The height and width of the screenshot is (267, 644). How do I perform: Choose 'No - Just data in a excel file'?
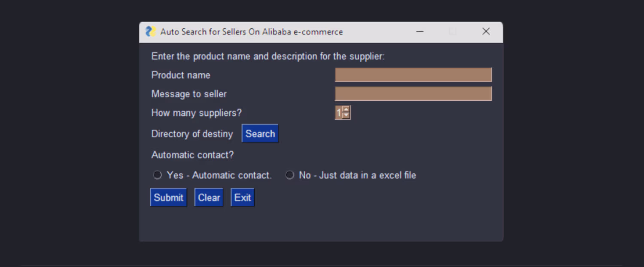pyautogui.click(x=290, y=175)
